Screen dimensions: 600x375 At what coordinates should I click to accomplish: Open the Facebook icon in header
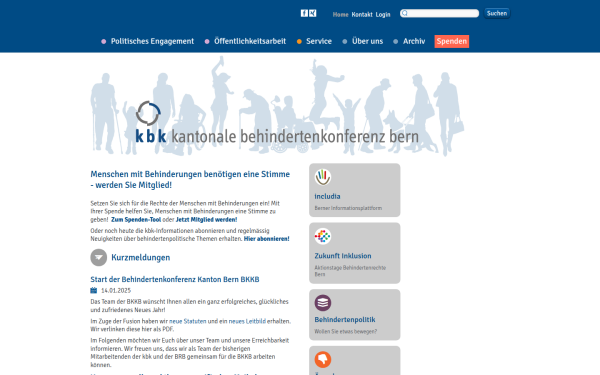[304, 13]
